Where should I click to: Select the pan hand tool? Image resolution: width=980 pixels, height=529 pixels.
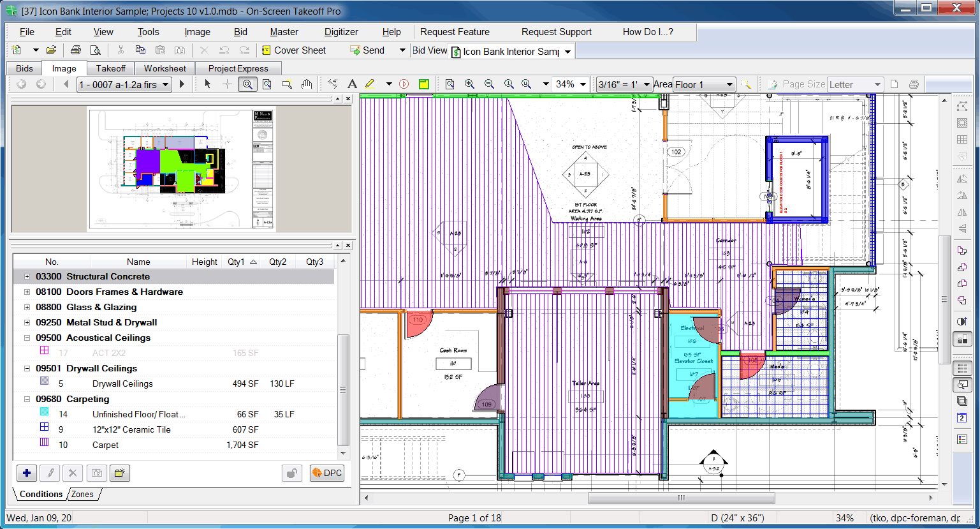[307, 84]
